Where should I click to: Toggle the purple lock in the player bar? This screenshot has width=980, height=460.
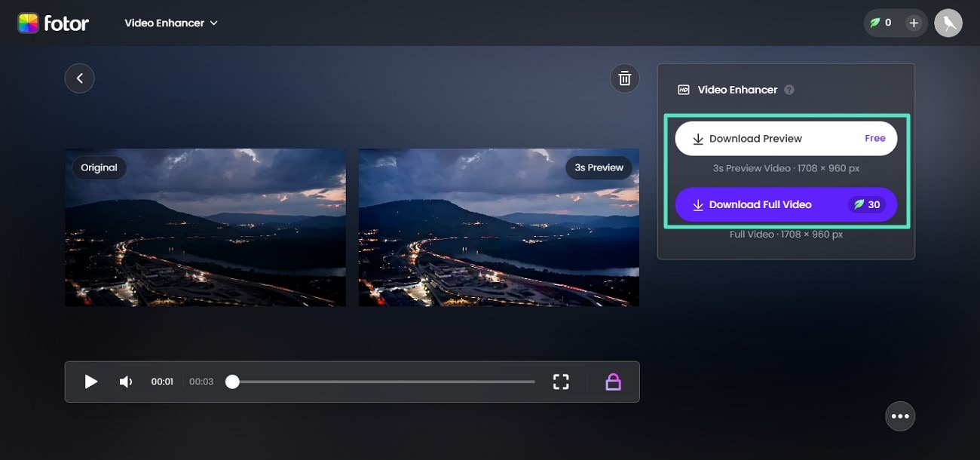613,382
